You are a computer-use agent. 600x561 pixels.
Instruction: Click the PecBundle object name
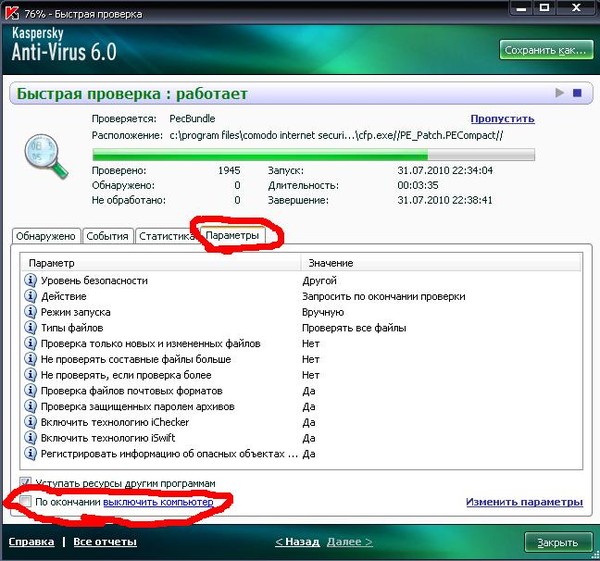[x=192, y=119]
